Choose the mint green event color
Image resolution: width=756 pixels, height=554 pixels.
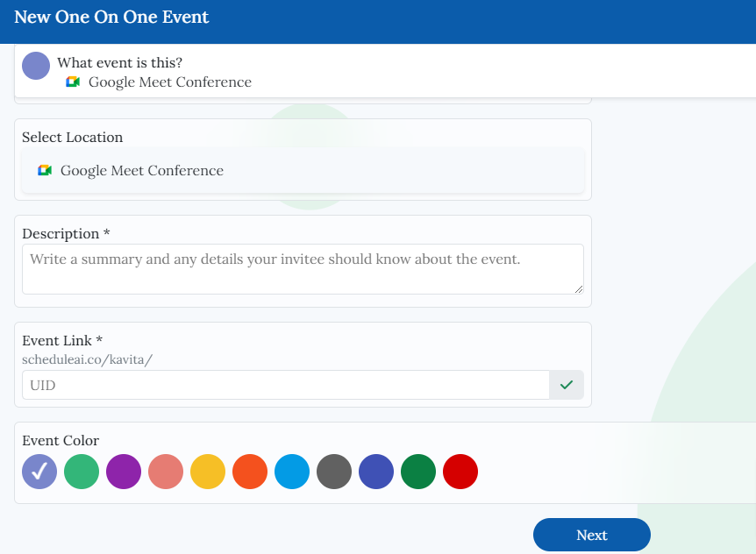(x=82, y=472)
